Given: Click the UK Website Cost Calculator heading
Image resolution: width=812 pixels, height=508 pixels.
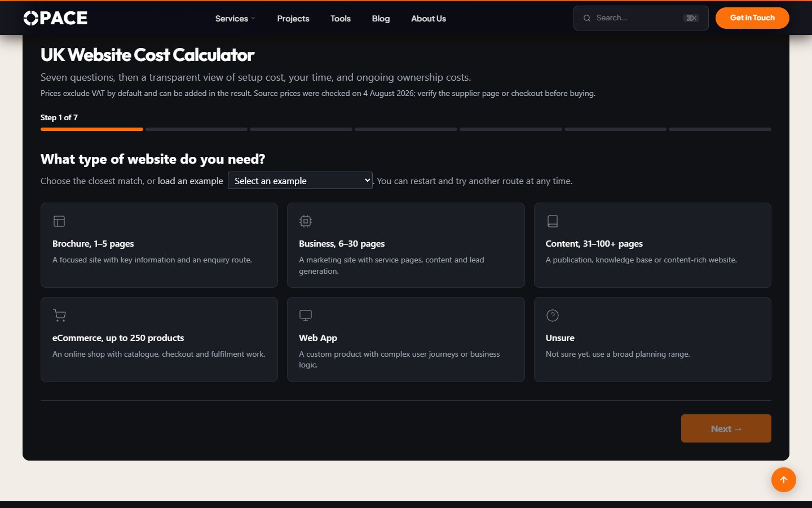Looking at the screenshot, I should [x=148, y=55].
